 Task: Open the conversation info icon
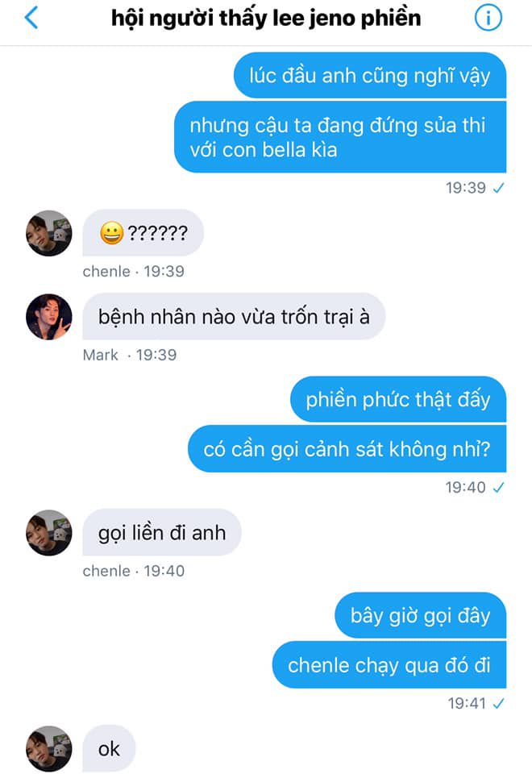[x=488, y=19]
